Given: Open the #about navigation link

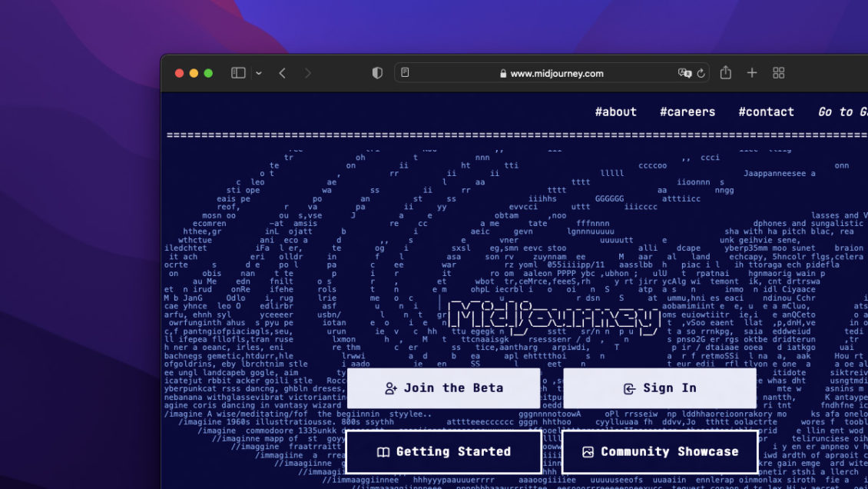Looking at the screenshot, I should (x=615, y=112).
